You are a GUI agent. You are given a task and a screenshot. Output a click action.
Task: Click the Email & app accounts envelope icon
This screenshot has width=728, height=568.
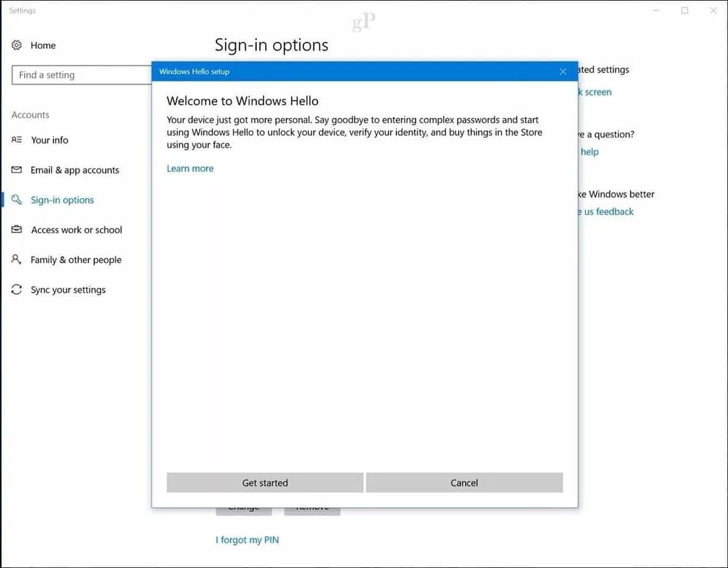[x=17, y=169]
